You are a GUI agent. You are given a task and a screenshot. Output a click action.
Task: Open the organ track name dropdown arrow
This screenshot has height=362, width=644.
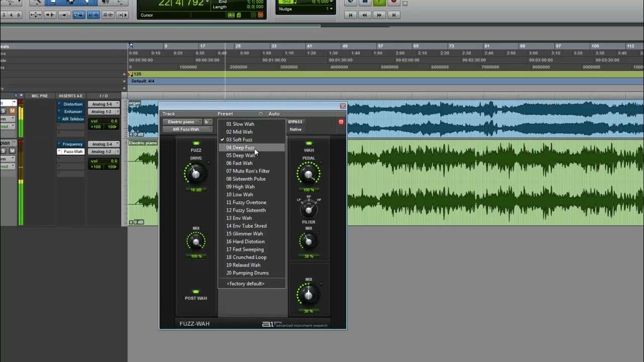[15, 103]
